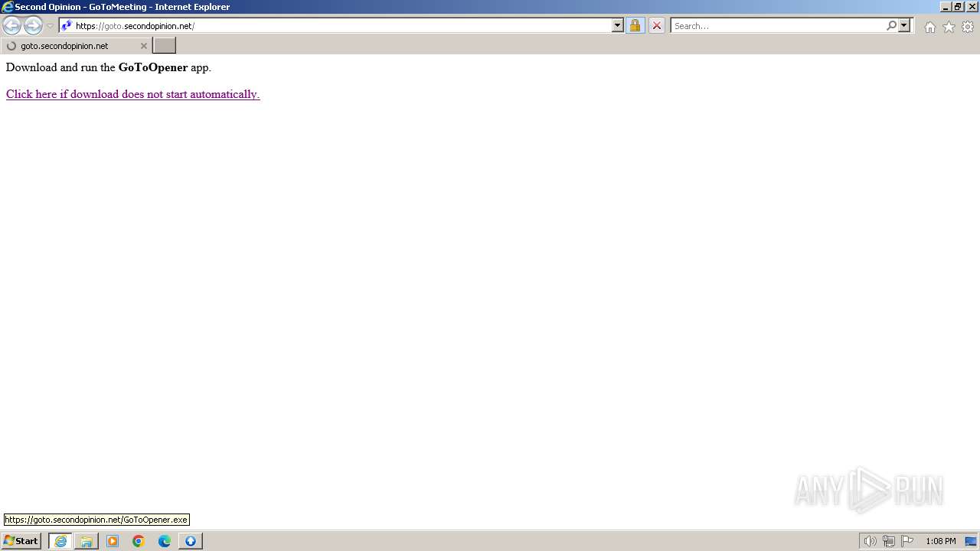This screenshot has height=551, width=980.
Task: Click the status bar GoToOpener.exe URL tooltip
Action: (96, 520)
